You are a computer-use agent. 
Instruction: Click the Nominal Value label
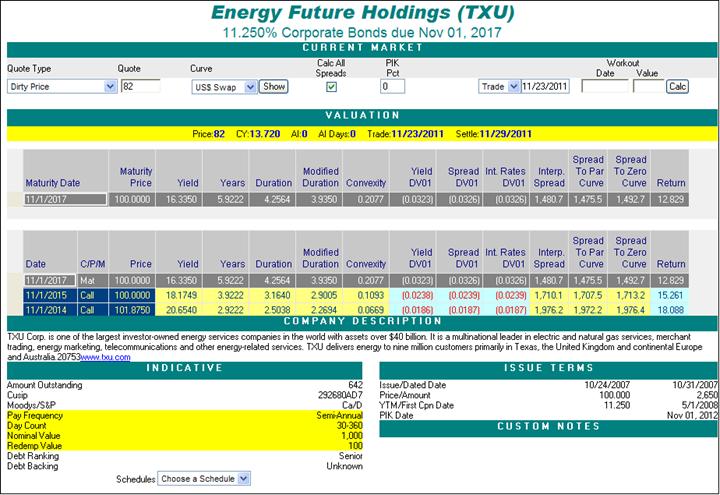34,436
